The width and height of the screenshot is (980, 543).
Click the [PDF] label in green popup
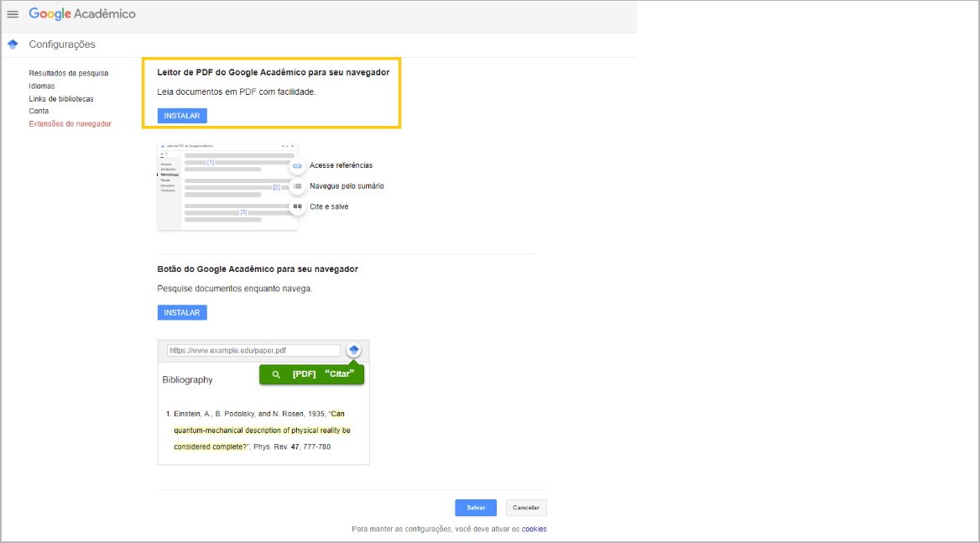305,373
